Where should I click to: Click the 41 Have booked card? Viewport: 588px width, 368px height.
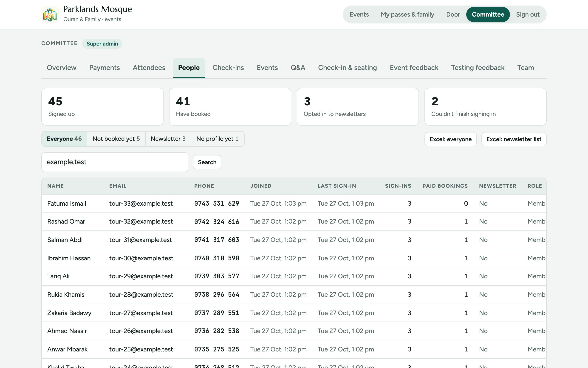tap(230, 106)
